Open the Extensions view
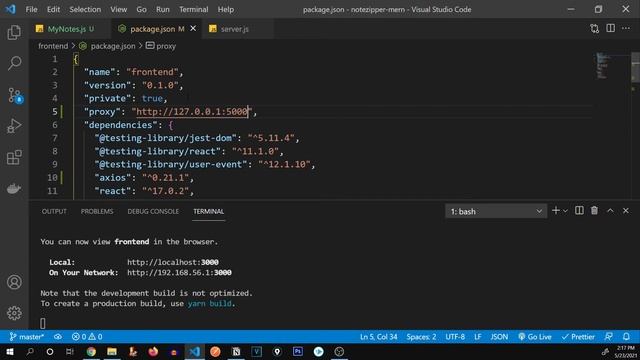 (14, 158)
